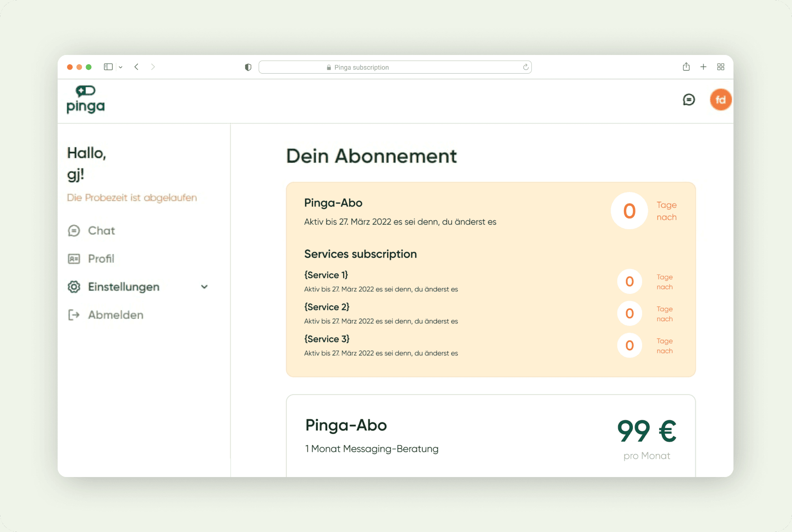The image size is (792, 532).
Task: Maximize the window with the green button
Action: (89, 67)
